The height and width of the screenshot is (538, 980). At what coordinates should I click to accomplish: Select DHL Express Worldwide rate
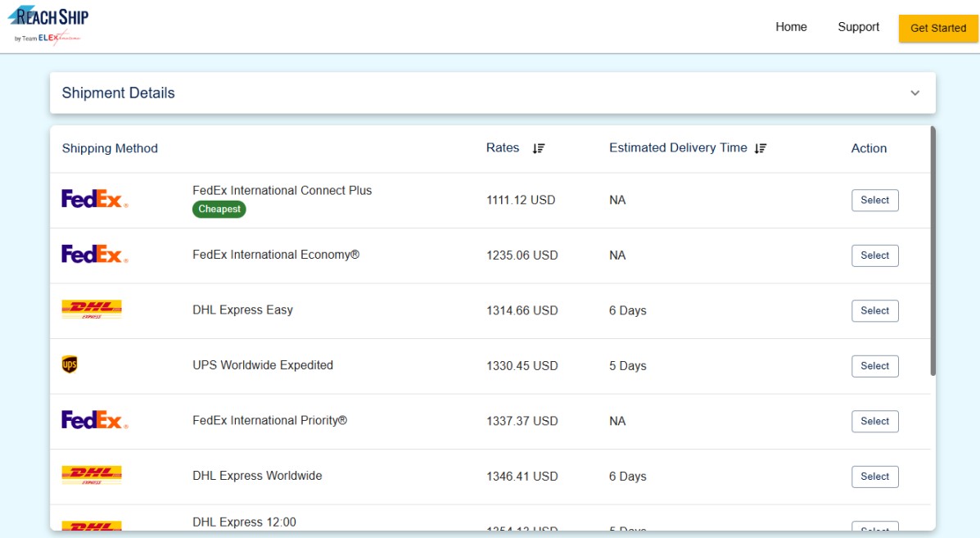coord(875,476)
